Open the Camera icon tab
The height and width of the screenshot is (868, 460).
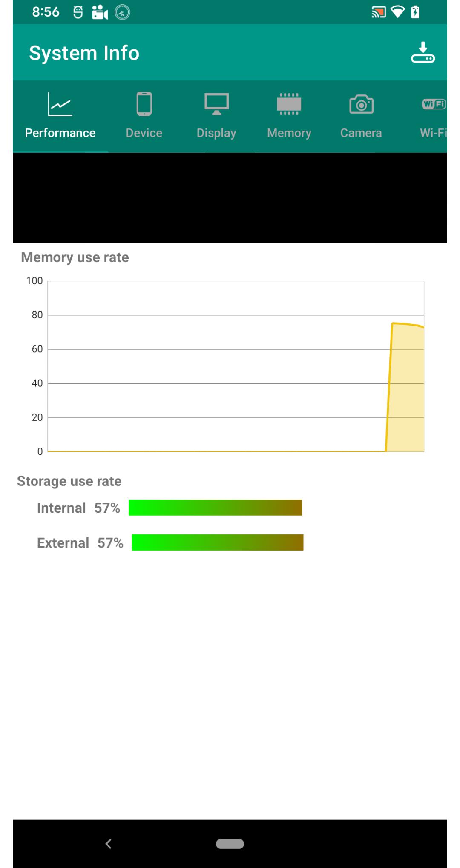tap(361, 104)
